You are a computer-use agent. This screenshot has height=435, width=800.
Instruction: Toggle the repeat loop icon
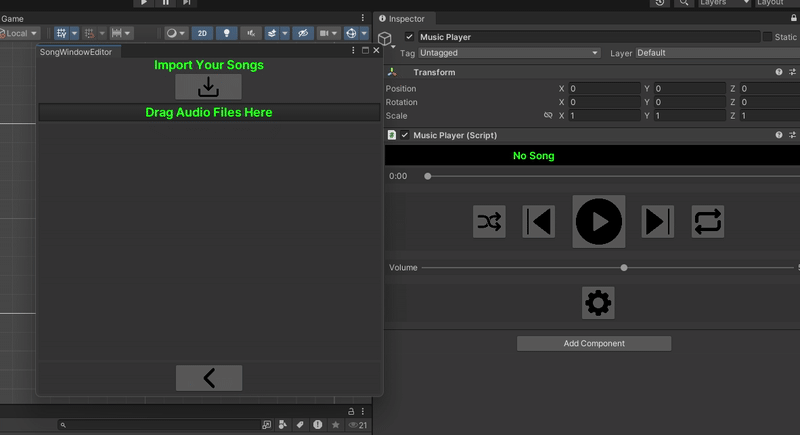707,221
